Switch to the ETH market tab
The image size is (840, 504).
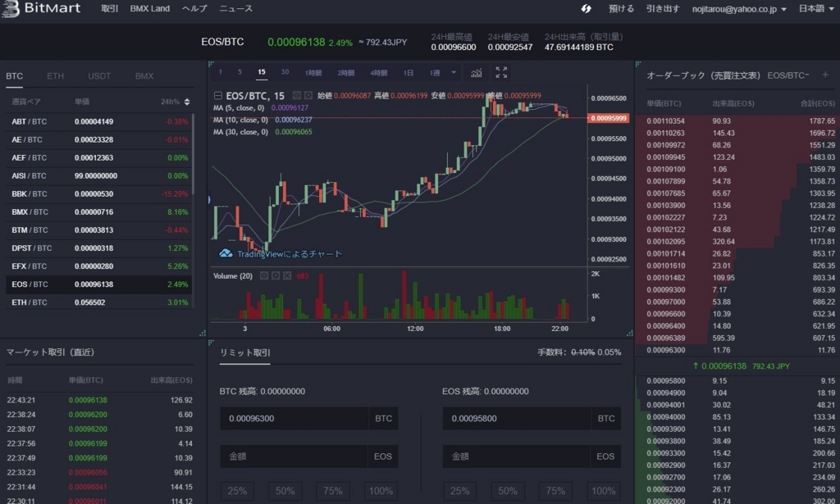pos(55,76)
